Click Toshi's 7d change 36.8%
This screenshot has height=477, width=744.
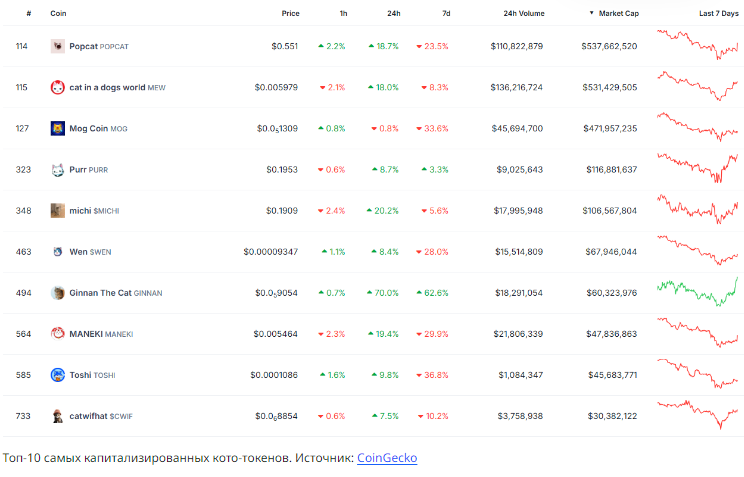tap(432, 375)
